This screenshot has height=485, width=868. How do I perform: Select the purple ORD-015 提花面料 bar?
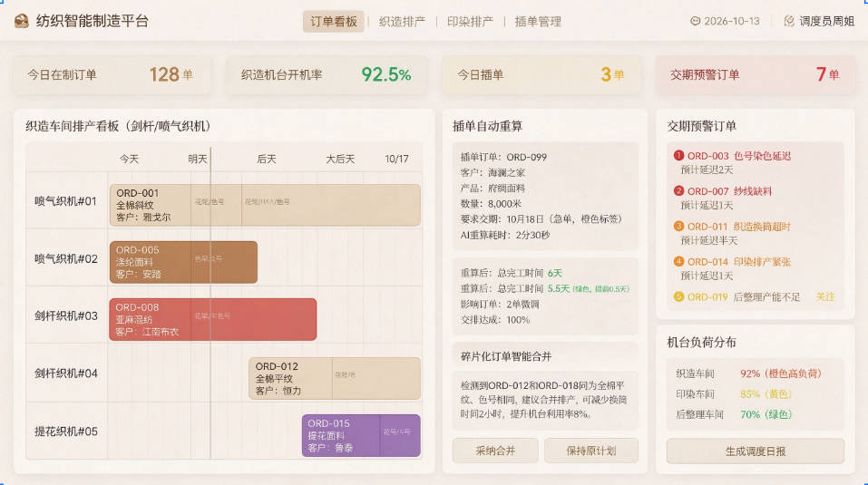pos(361,435)
